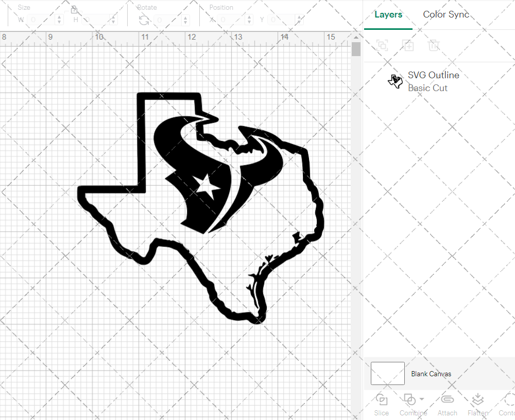Click the Rotate icon
The height and width of the screenshot is (420, 515).
pos(144,20)
